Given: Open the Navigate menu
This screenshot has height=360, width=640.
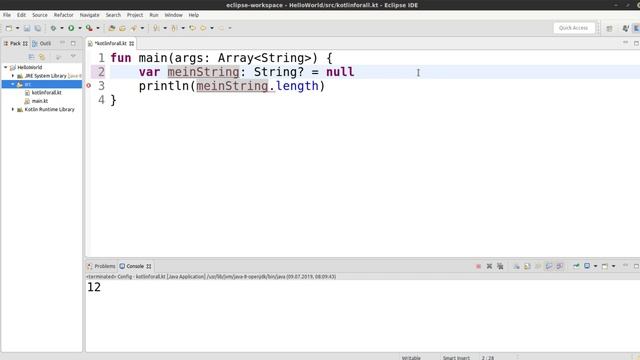Looking at the screenshot, I should coord(89,15).
